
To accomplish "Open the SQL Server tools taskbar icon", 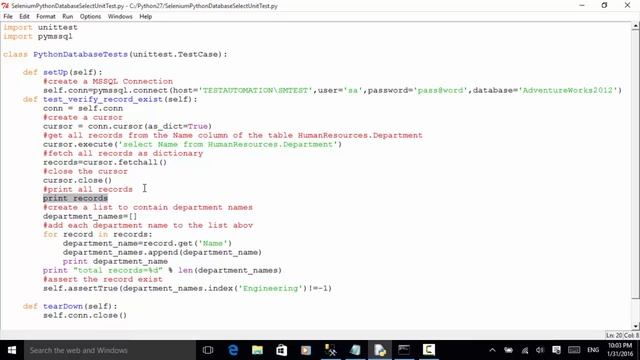I will tap(331, 350).
